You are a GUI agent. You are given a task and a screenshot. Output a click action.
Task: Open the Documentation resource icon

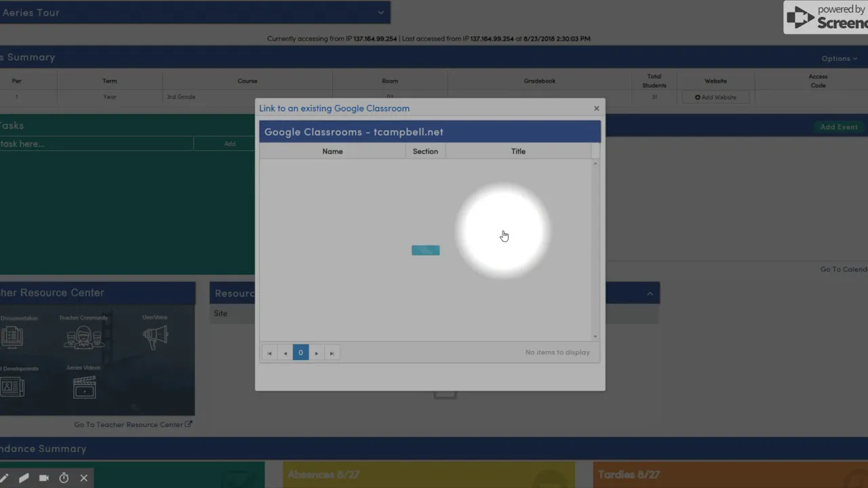pos(12,336)
